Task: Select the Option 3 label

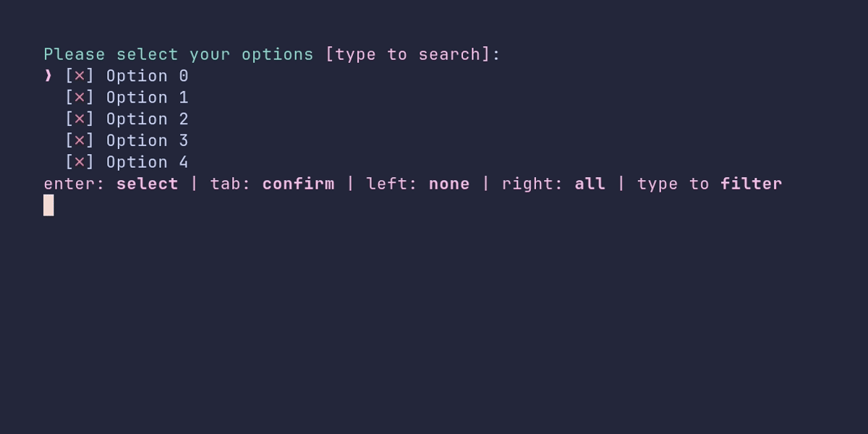Action: 148,141
